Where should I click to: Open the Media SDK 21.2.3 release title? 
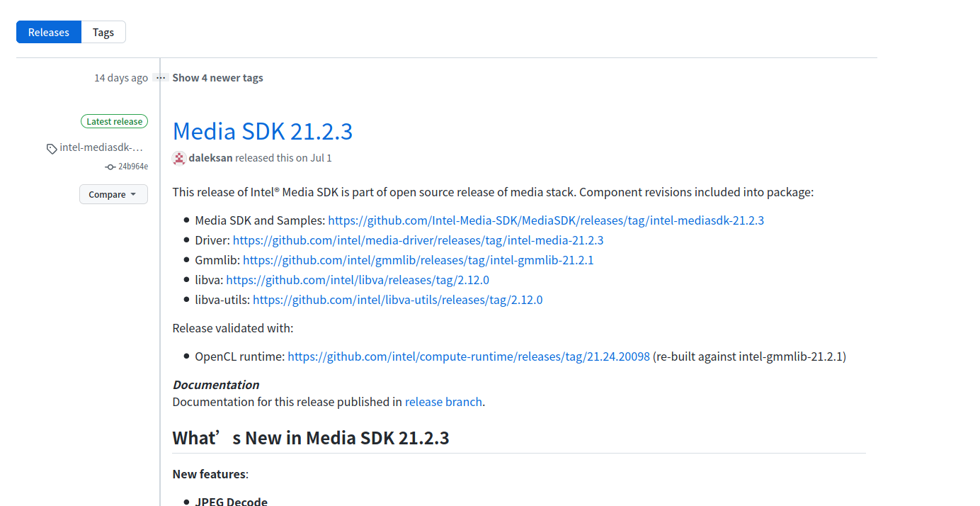(x=263, y=132)
